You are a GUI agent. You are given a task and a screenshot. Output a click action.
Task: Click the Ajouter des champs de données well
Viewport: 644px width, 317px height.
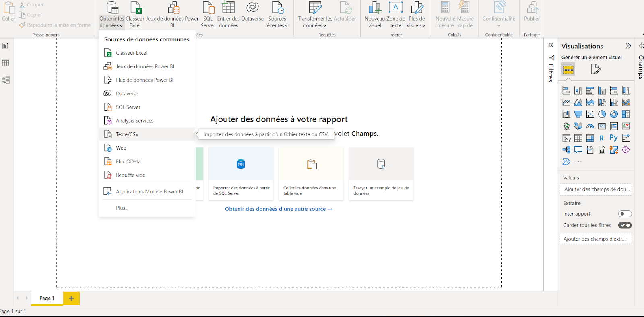coord(596,189)
